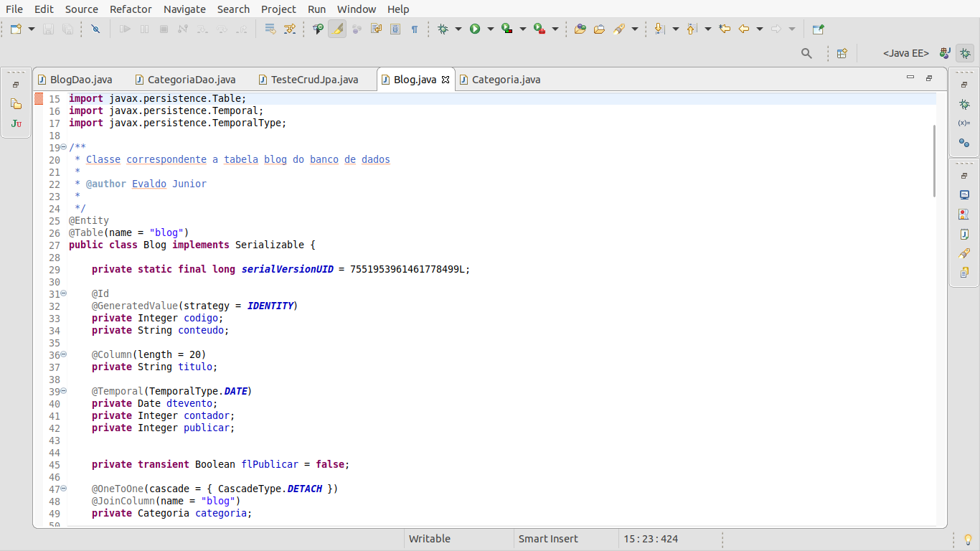Viewport: 980px width, 551px height.
Task: Collapse the Javadoc comment at line 19
Action: coord(64,147)
